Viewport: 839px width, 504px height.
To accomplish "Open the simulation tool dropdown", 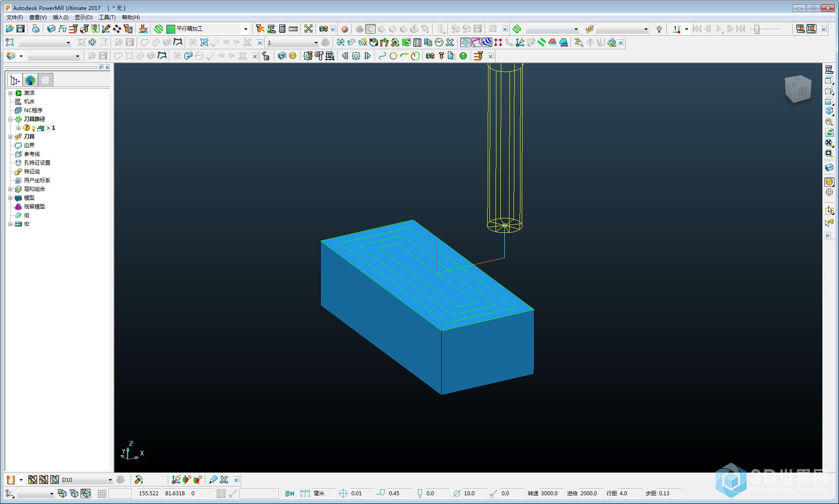I will pyautogui.click(x=622, y=29).
